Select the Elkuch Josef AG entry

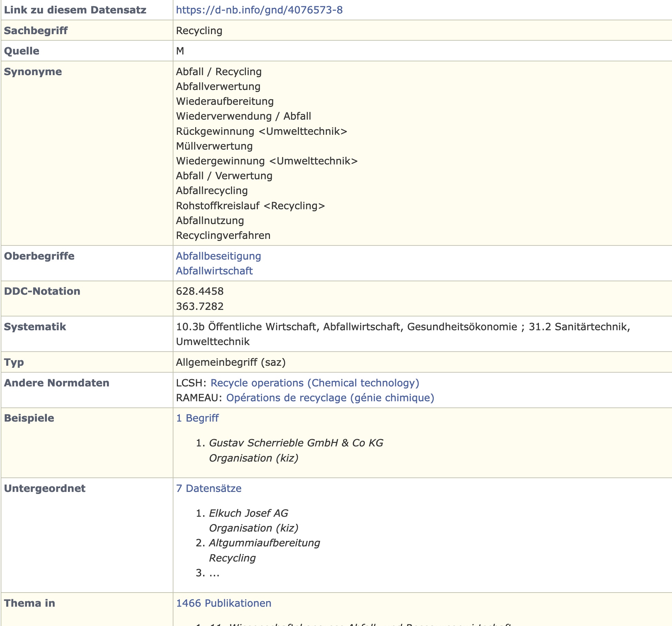tap(248, 513)
